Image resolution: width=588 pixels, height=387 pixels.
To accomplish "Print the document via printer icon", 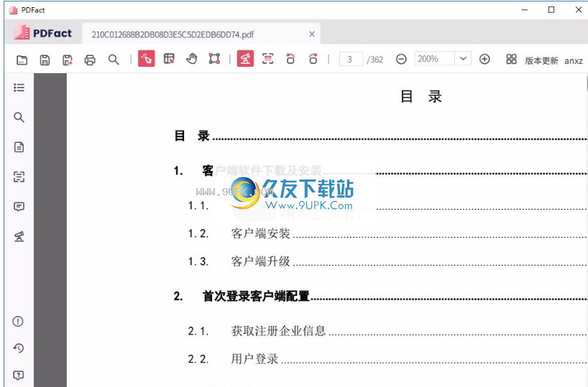I will click(x=90, y=60).
